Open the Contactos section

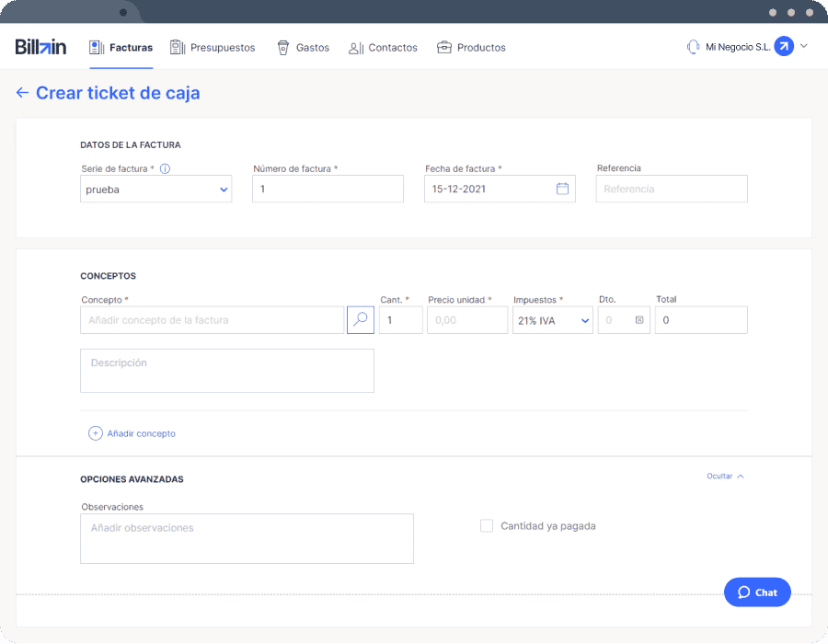383,48
